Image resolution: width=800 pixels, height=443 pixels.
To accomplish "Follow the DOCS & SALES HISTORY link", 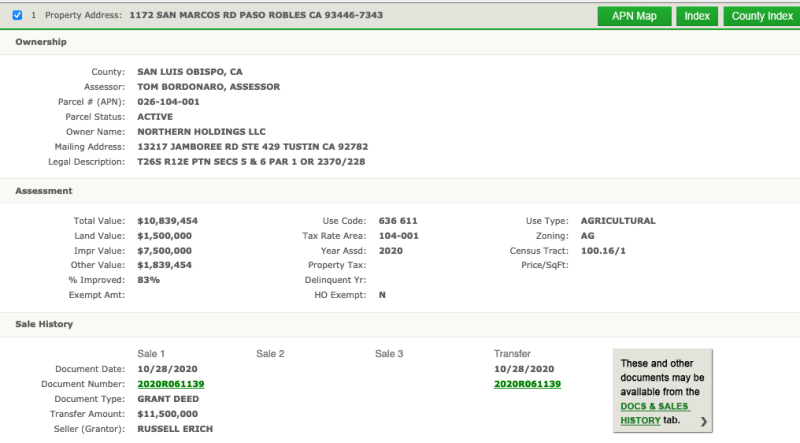I will pos(655,413).
